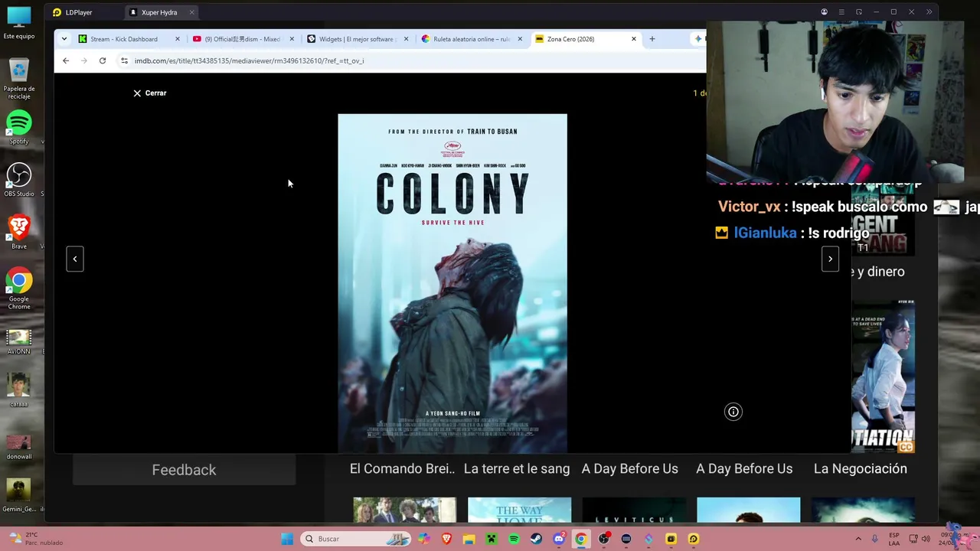Reload the IMDb page
Image resolution: width=980 pixels, height=551 pixels.
coord(102,60)
